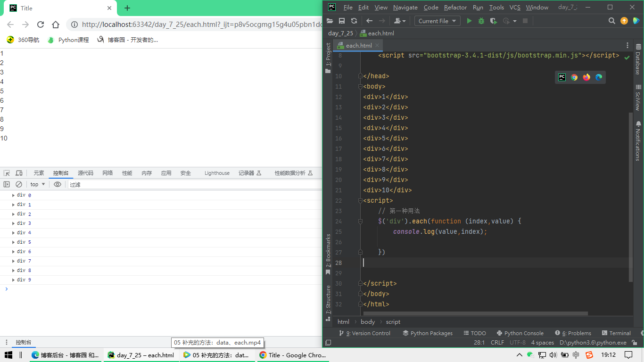Open preview in Chrome browser icon
644x362 pixels.
tap(574, 77)
